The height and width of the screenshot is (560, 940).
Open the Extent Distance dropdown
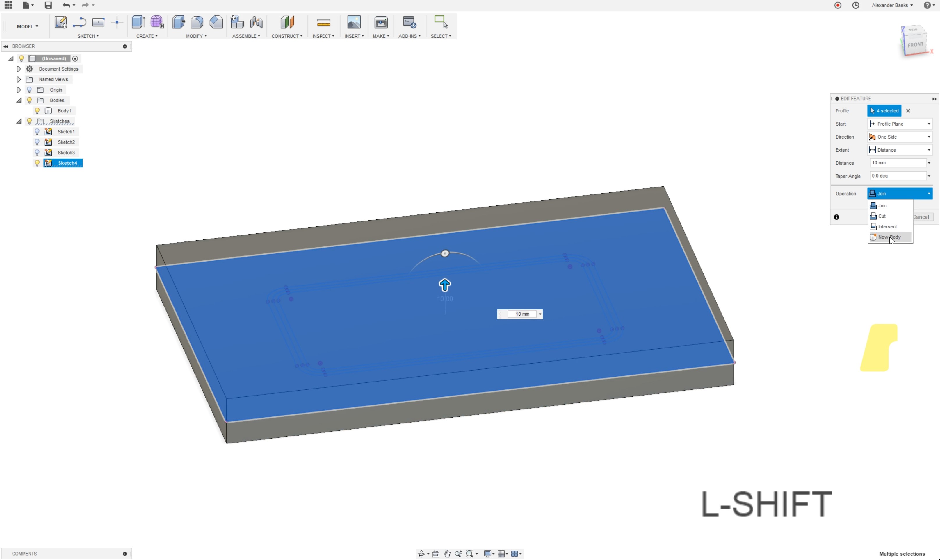tap(900, 150)
